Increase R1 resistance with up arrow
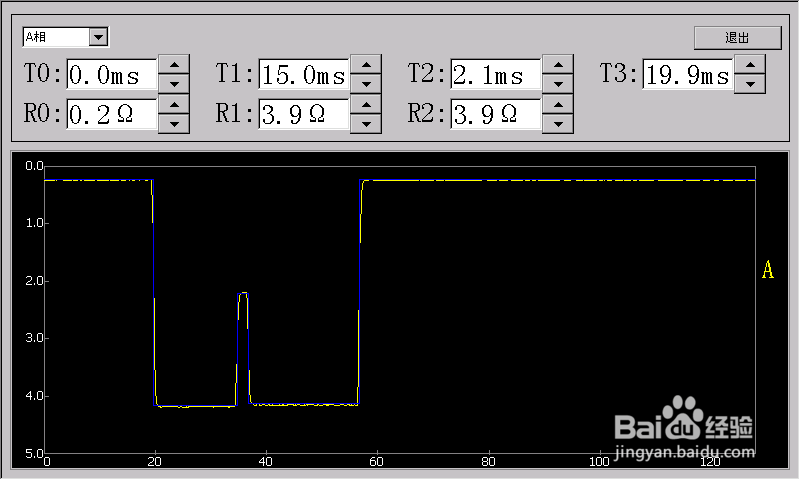 click(366, 105)
